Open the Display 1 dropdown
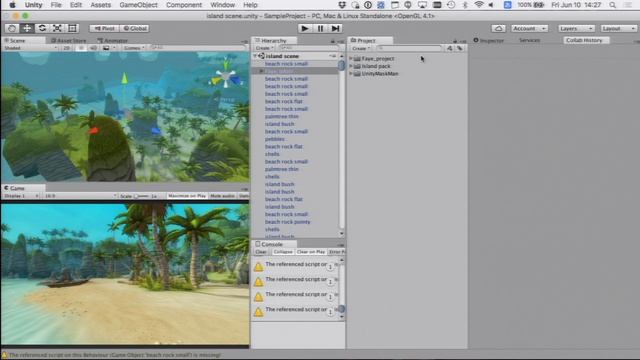The image size is (640, 360). click(21, 196)
